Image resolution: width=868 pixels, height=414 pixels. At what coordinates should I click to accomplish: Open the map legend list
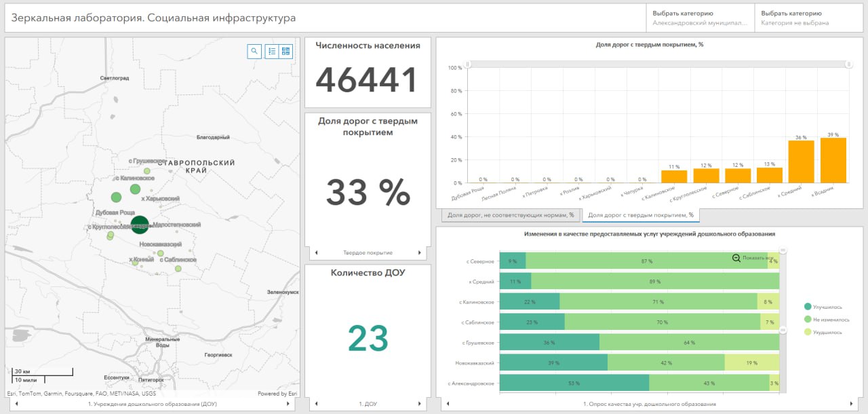click(271, 51)
